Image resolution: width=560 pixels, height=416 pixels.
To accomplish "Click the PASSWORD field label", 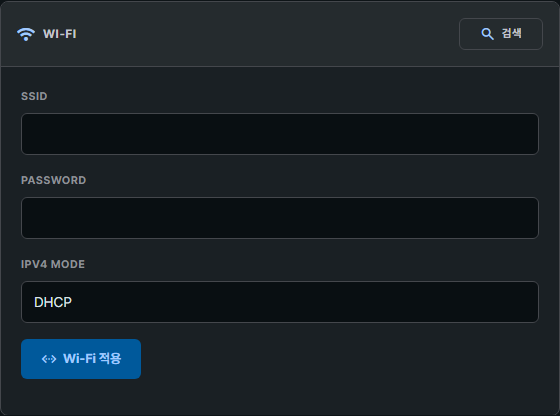I will coord(54,180).
